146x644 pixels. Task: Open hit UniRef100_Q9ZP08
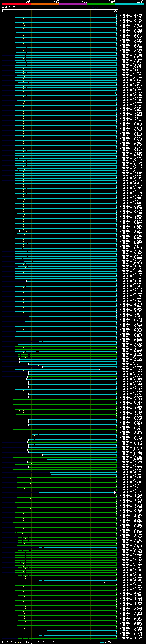coord(131,15)
